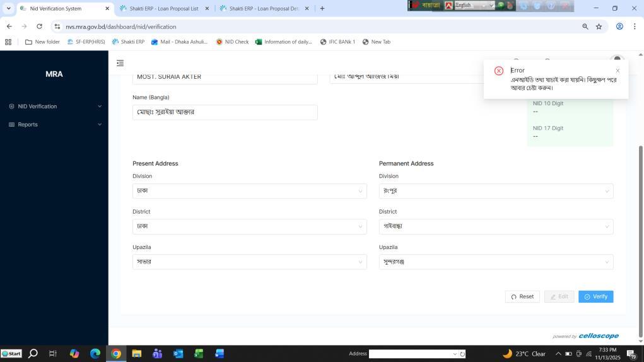Open the browser profile avatar icon
The width and height of the screenshot is (644, 362).
tap(619, 26)
